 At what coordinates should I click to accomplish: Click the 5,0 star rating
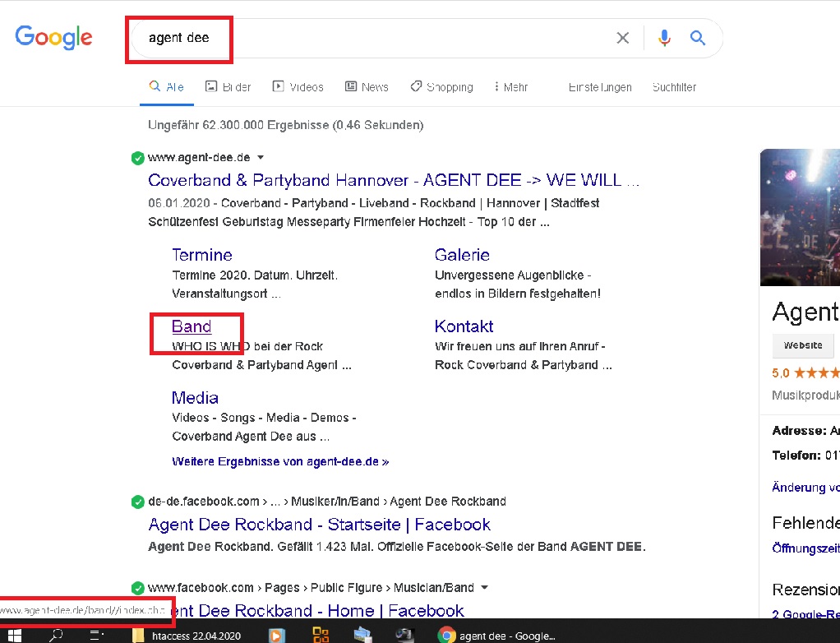pyautogui.click(x=805, y=373)
